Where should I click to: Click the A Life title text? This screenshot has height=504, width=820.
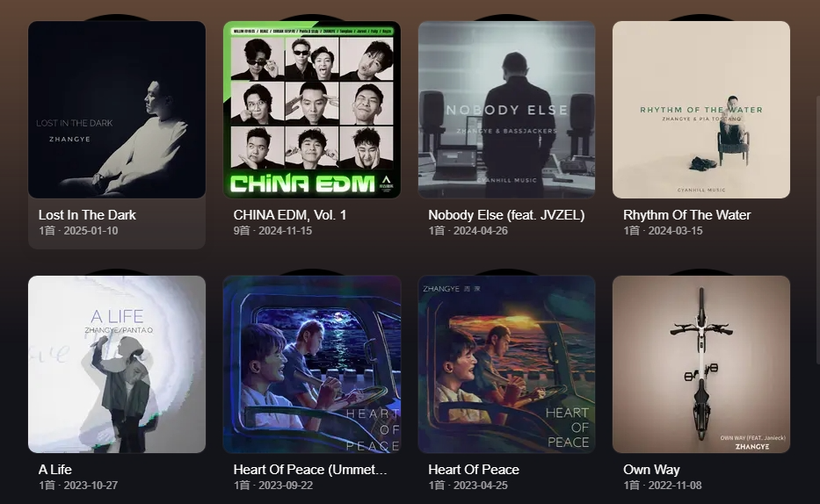click(54, 470)
